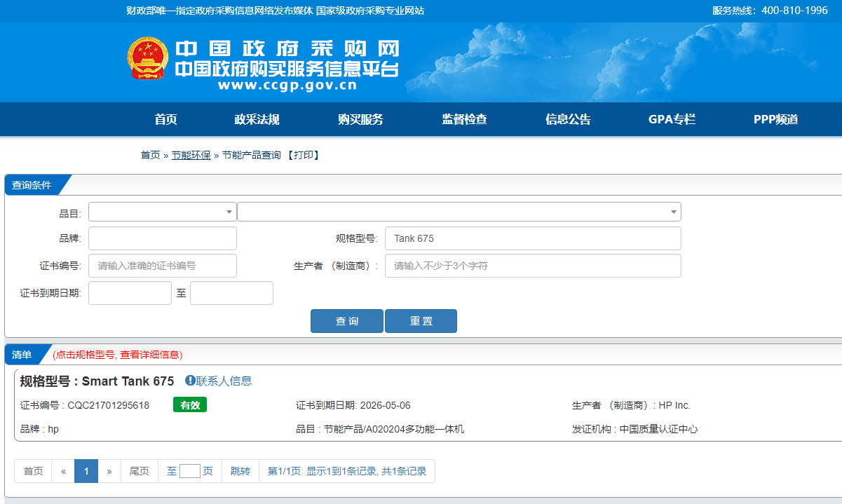Click the 跳转 jump button

[x=240, y=471]
